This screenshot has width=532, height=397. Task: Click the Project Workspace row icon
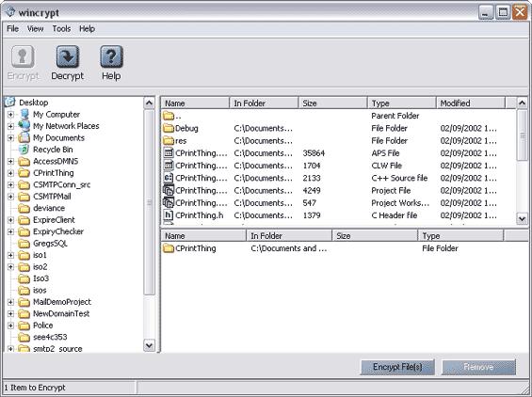click(169, 203)
